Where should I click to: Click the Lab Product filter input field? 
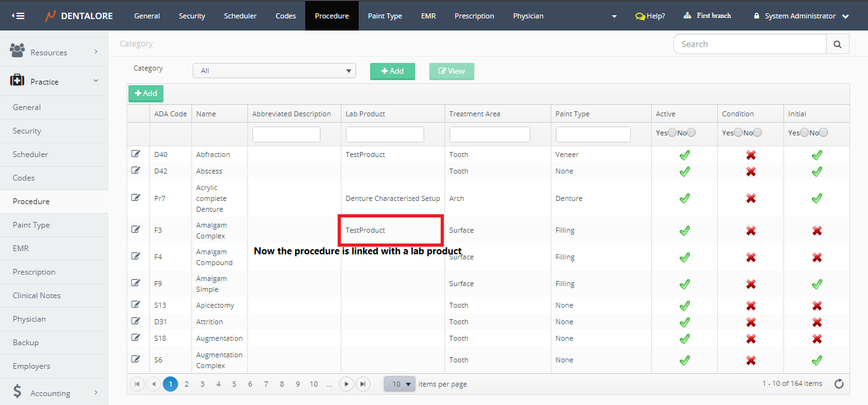pos(385,134)
